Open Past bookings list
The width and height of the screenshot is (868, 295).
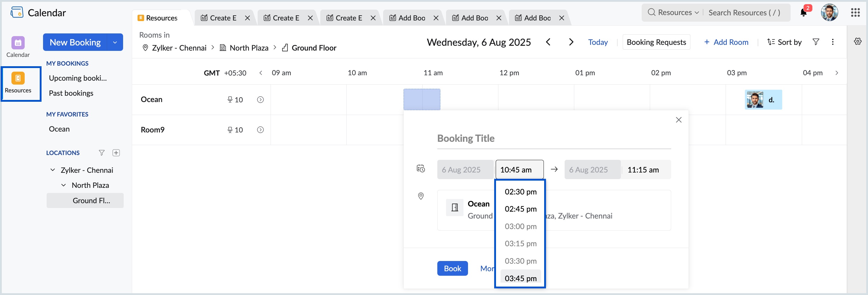71,93
